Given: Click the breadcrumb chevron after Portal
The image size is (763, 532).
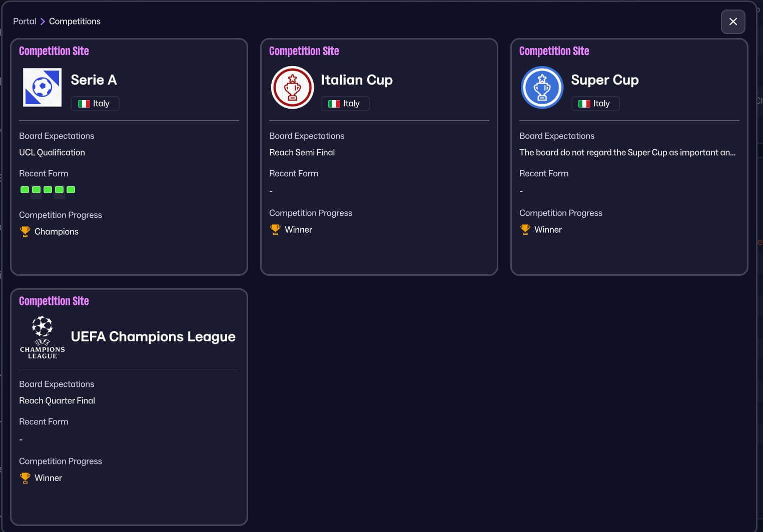Looking at the screenshot, I should 43,21.
